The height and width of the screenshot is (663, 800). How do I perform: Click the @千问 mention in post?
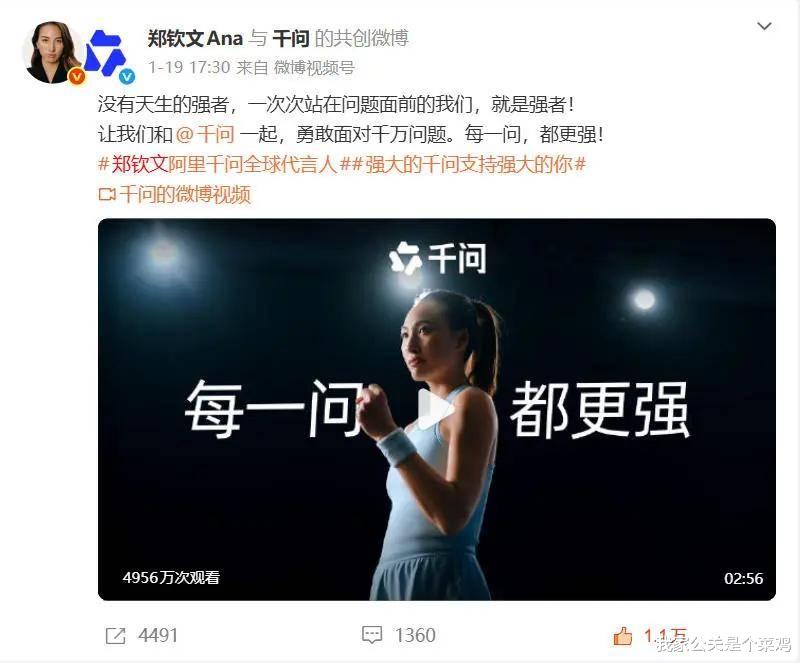(x=205, y=135)
